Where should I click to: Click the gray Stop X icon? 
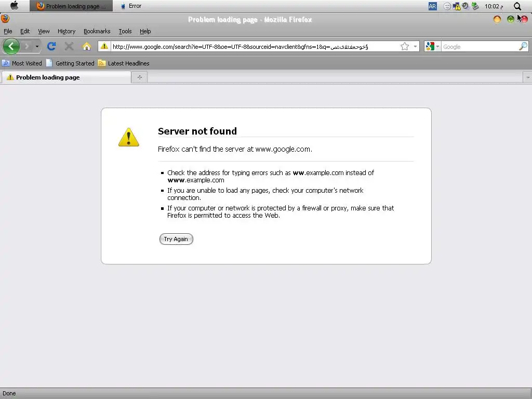(x=69, y=46)
